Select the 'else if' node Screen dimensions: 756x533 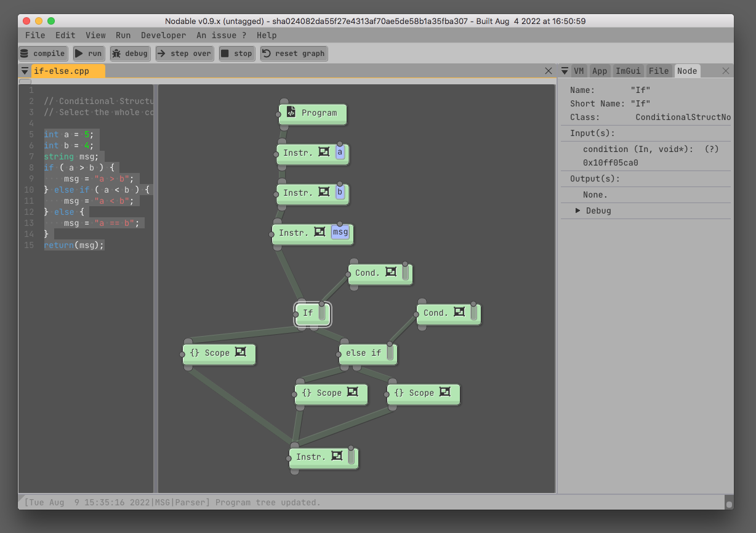tap(363, 353)
